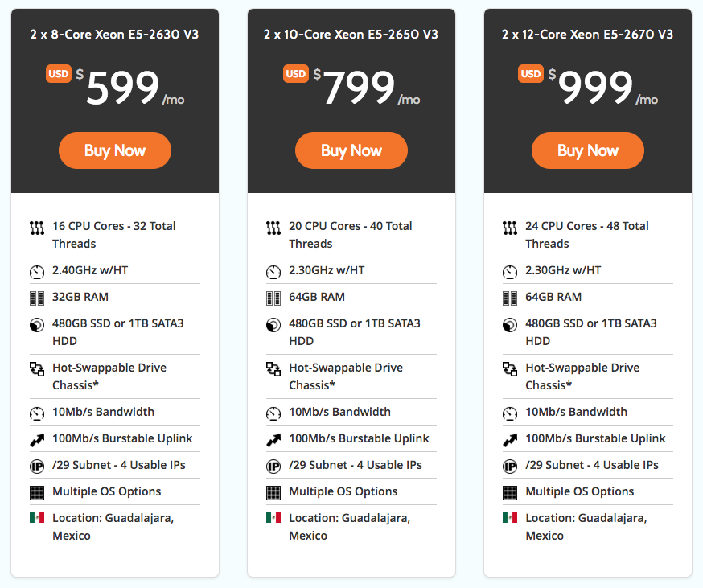
Task: Click the 24 CPU Cores - 48 Total Threads text
Action: click(587, 235)
